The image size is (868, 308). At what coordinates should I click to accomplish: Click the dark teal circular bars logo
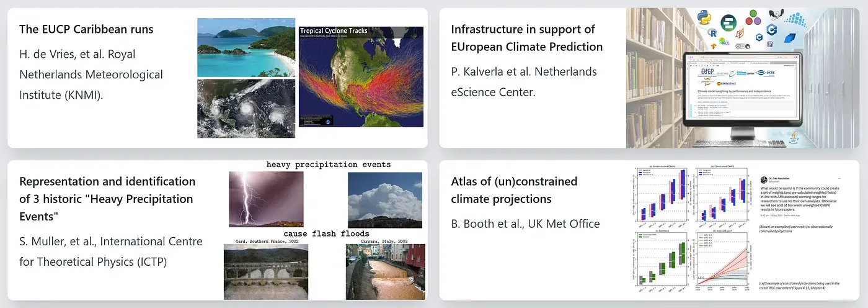(x=728, y=22)
